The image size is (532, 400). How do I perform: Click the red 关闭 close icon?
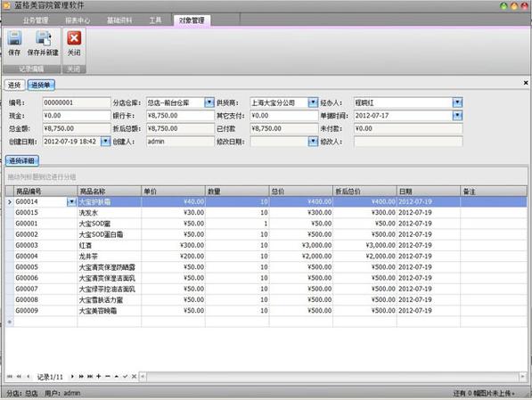[74, 38]
